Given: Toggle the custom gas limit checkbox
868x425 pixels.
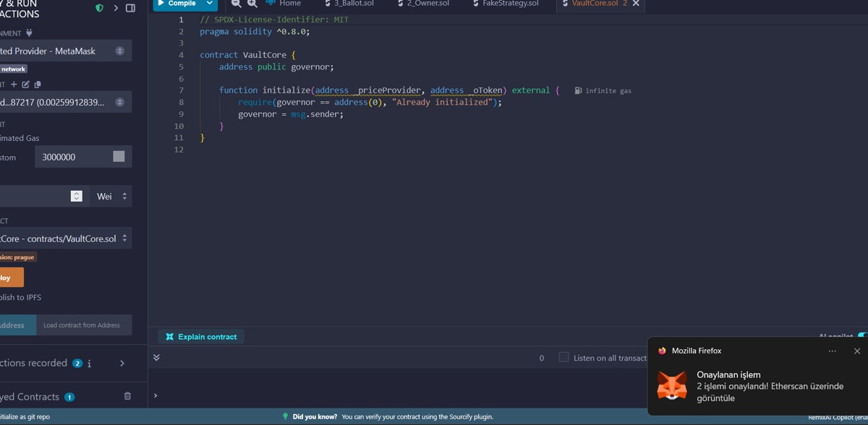Looking at the screenshot, I should 119,157.
